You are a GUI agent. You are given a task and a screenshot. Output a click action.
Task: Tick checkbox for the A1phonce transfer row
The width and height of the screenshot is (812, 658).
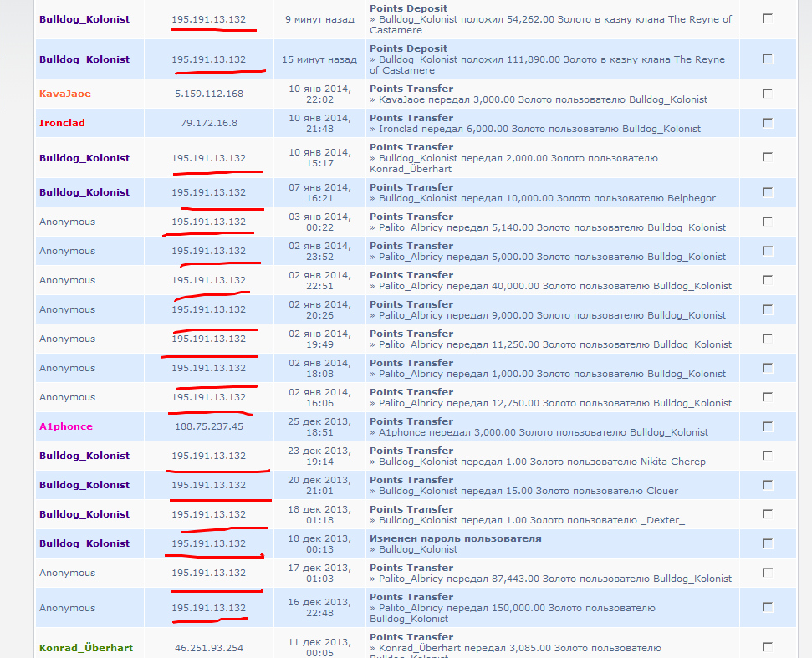coord(768,426)
